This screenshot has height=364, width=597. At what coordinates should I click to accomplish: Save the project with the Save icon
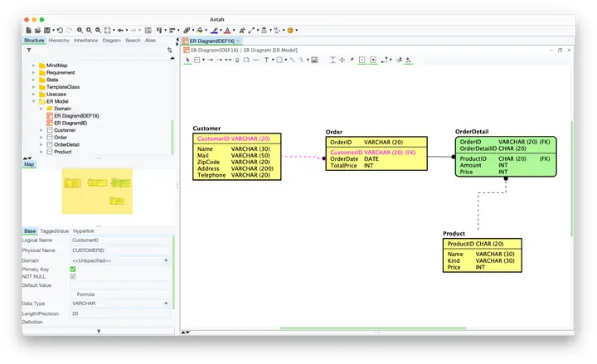tap(47, 30)
